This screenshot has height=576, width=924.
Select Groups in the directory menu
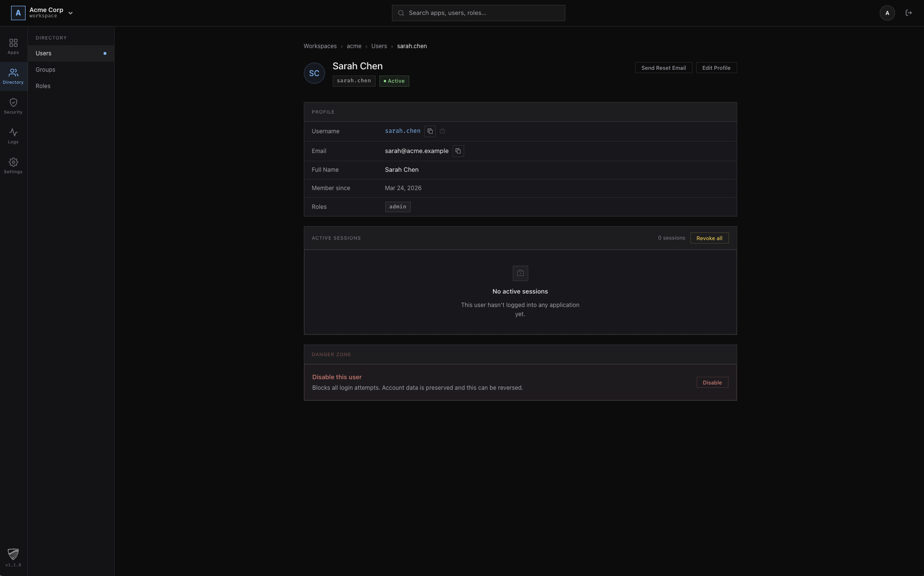click(45, 70)
